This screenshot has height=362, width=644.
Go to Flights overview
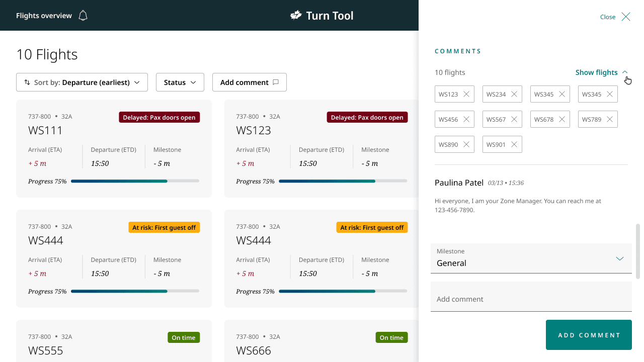(44, 16)
